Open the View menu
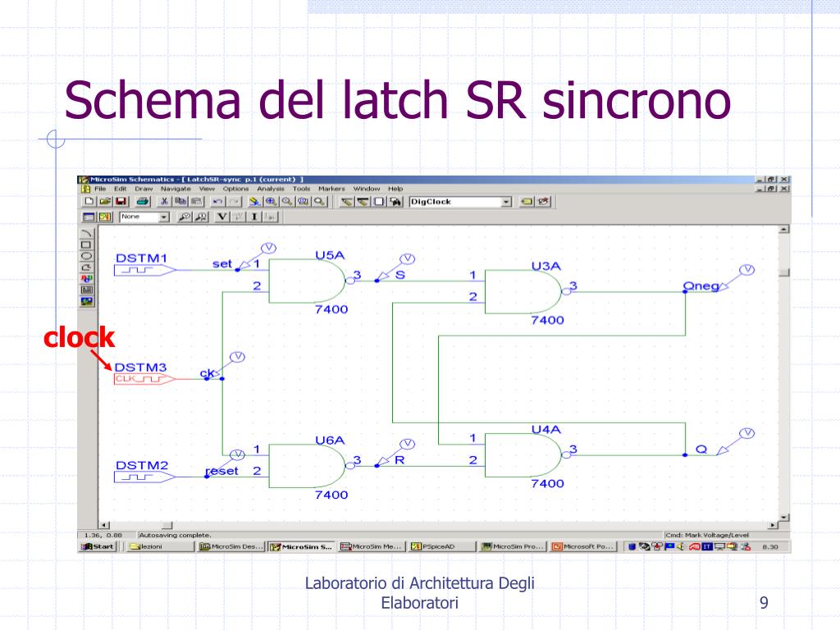 [x=207, y=189]
